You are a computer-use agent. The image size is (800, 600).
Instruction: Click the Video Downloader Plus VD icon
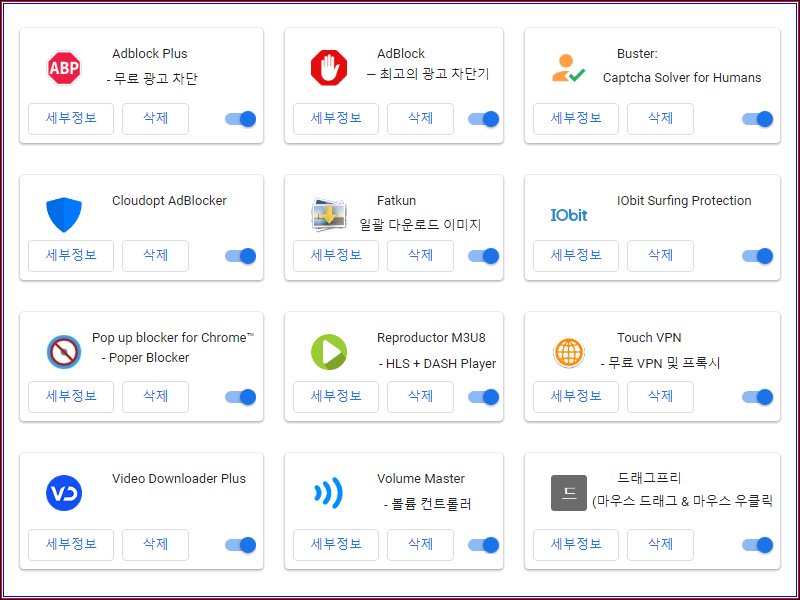(64, 493)
